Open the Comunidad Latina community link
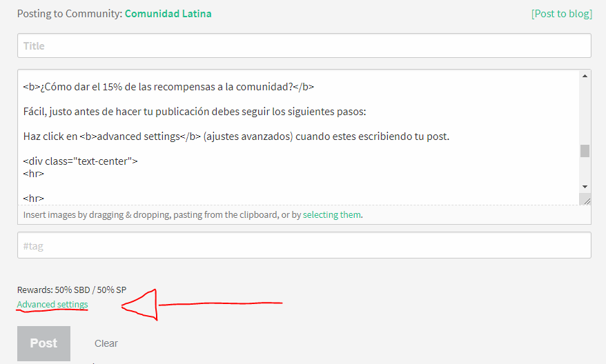The image size is (606, 364). click(168, 14)
